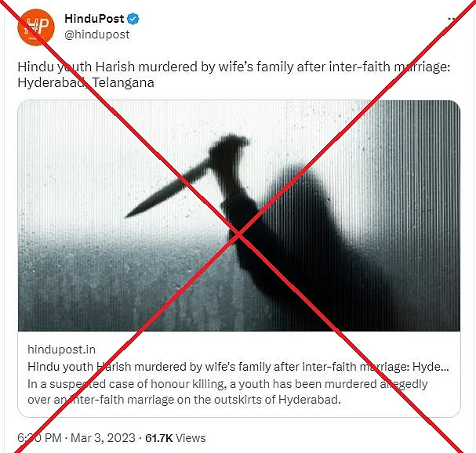Open the PM posting time link
Screen dimensions: 476x453
(x=39, y=438)
